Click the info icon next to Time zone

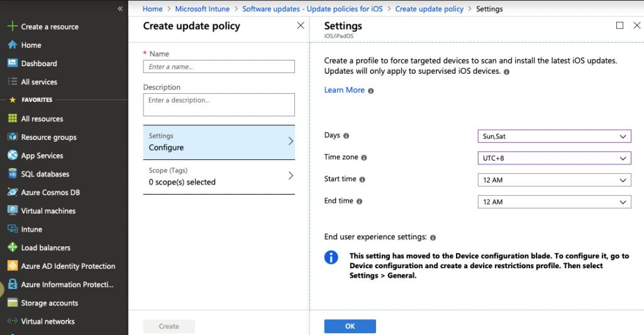pos(364,157)
